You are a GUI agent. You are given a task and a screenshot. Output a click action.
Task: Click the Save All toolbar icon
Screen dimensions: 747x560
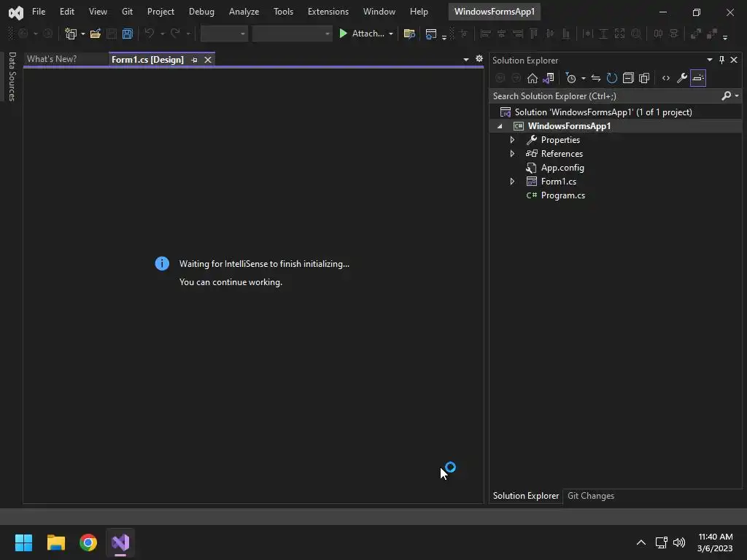coord(127,34)
